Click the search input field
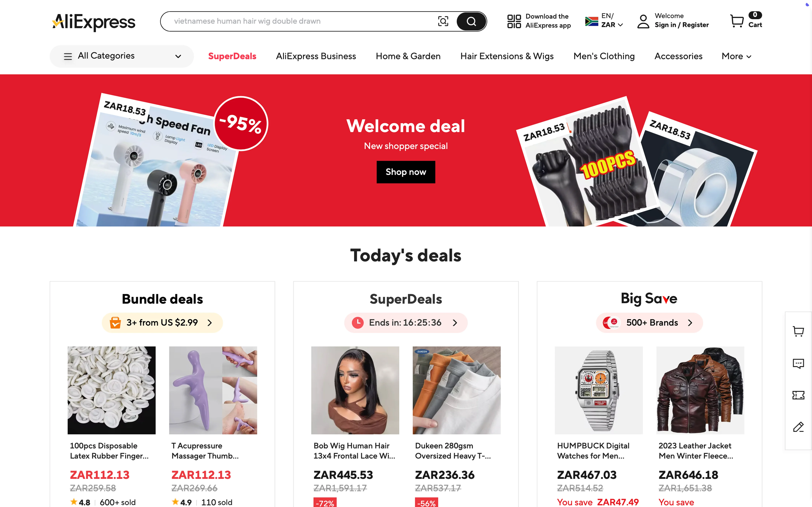Viewport: 812px width, 507px height. 304,21
